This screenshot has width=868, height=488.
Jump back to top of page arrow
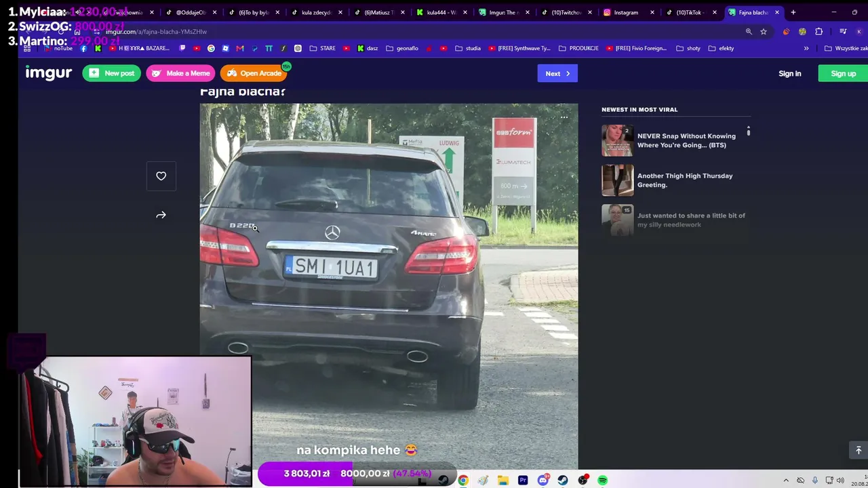(x=858, y=450)
